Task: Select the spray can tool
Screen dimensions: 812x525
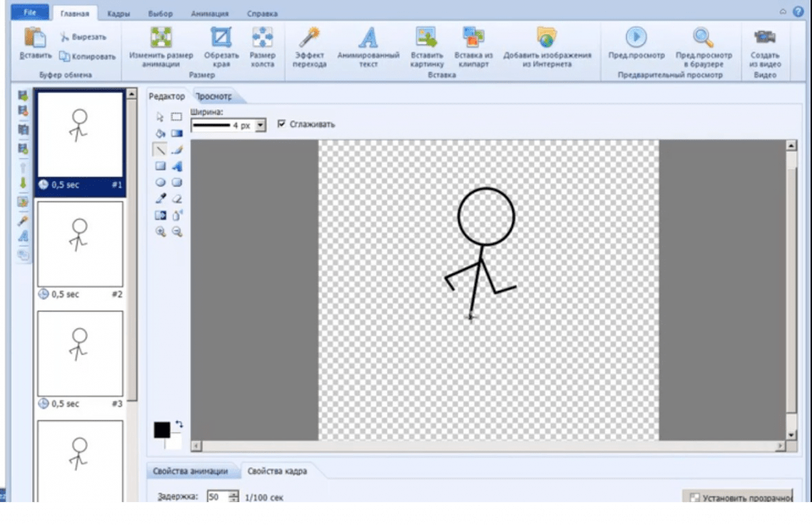Action: tap(177, 216)
